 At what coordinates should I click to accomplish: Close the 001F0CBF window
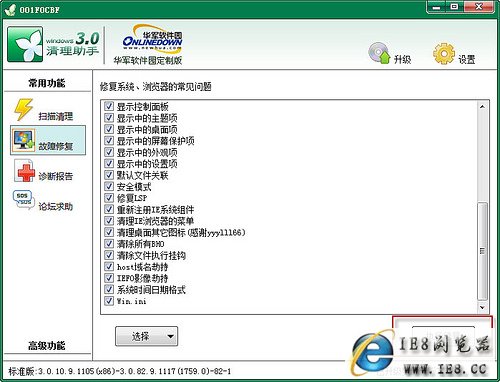[x=479, y=7]
